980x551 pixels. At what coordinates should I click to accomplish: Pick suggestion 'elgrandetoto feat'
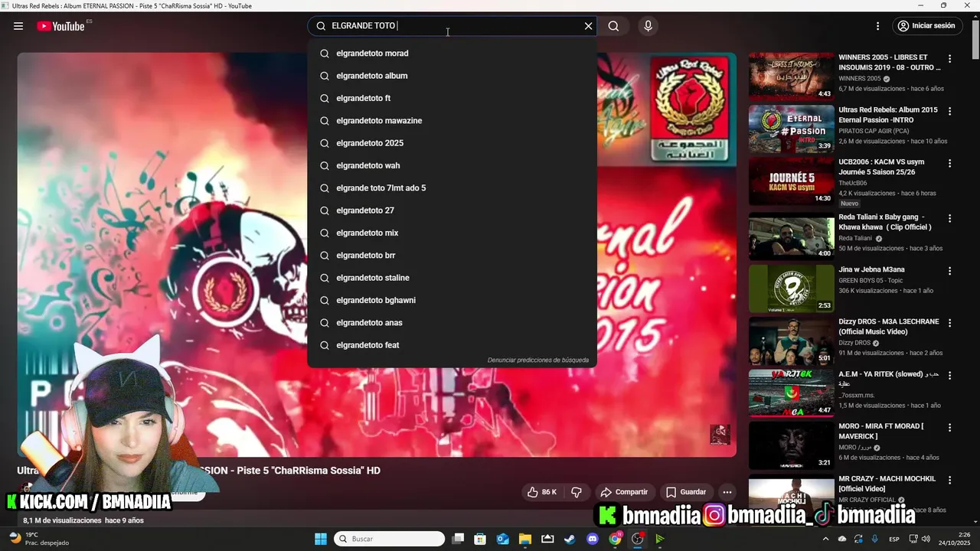tap(452, 345)
